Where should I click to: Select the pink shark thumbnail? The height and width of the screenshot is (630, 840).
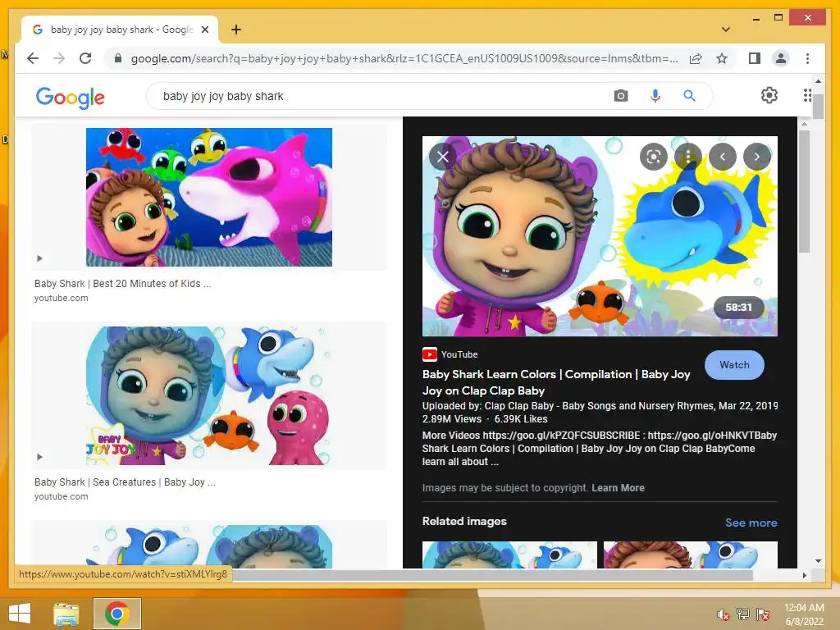209,197
